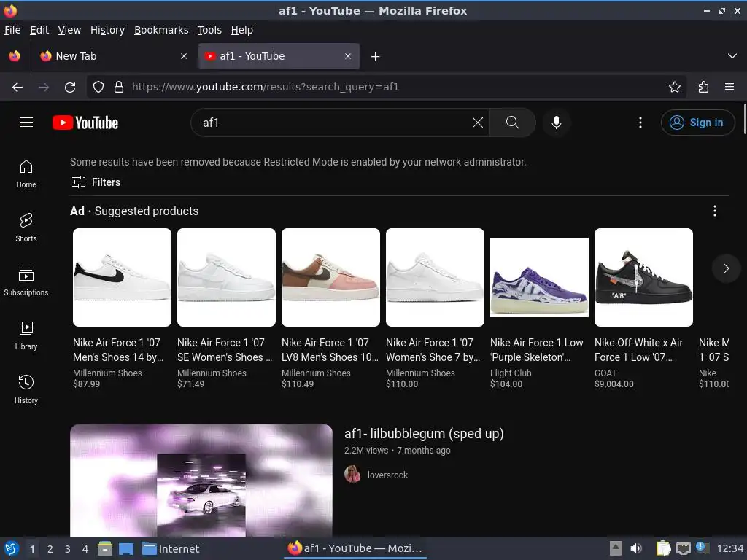Start voice search with the microphone

click(x=556, y=122)
